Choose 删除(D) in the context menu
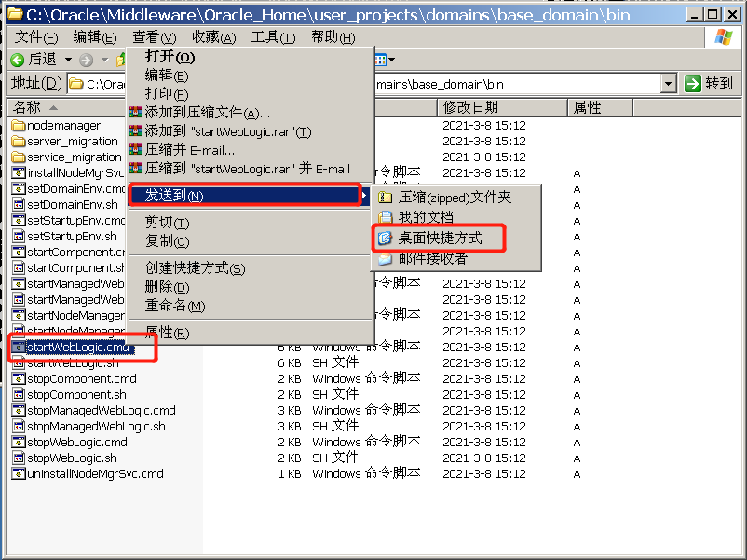Screen dimensions: 747x560 point(251,286)
